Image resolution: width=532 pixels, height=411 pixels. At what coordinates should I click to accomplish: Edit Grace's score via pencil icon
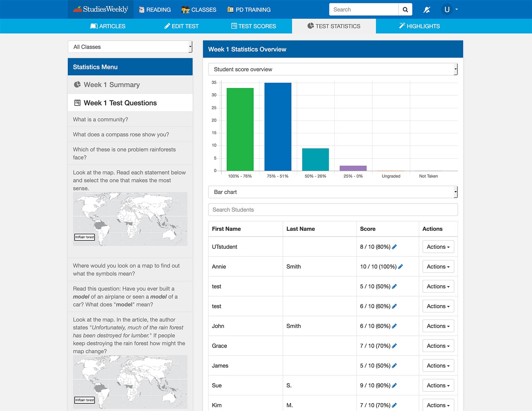(x=394, y=346)
